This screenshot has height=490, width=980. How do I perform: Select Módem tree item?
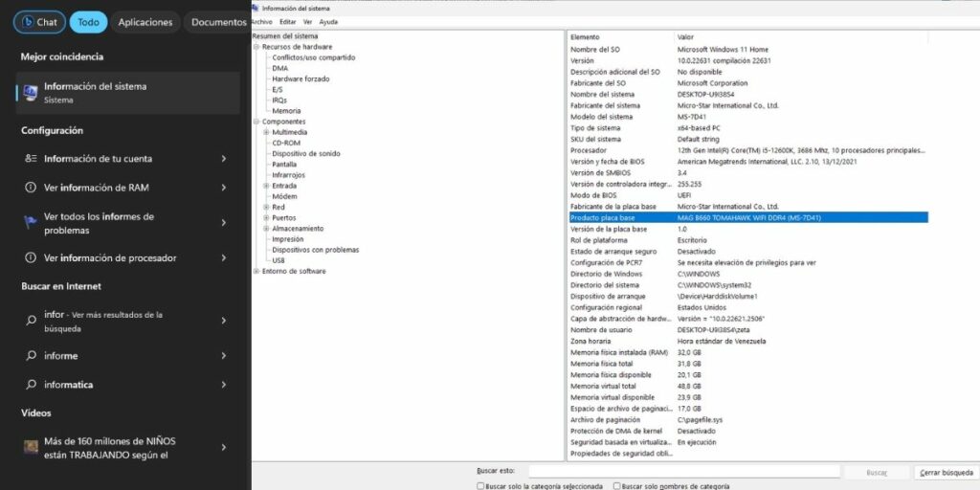(284, 196)
